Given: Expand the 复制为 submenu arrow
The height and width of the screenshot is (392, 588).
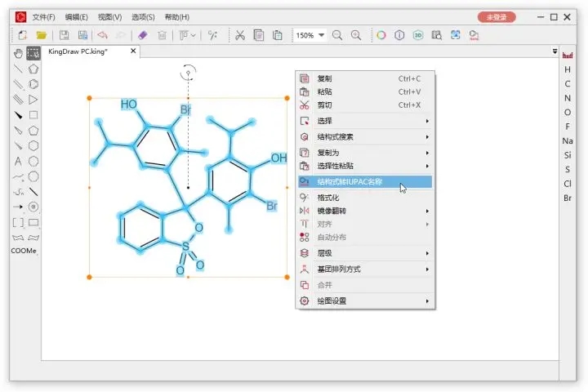Looking at the screenshot, I should point(427,152).
